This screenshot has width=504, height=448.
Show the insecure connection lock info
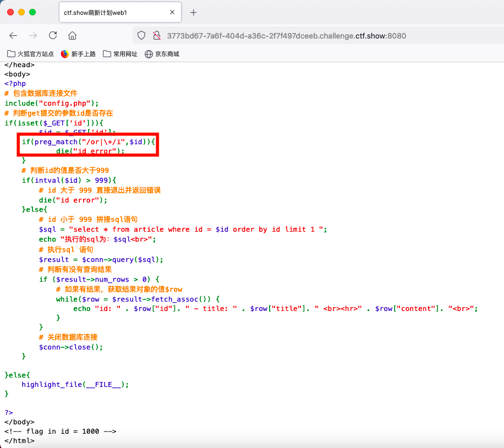click(156, 35)
